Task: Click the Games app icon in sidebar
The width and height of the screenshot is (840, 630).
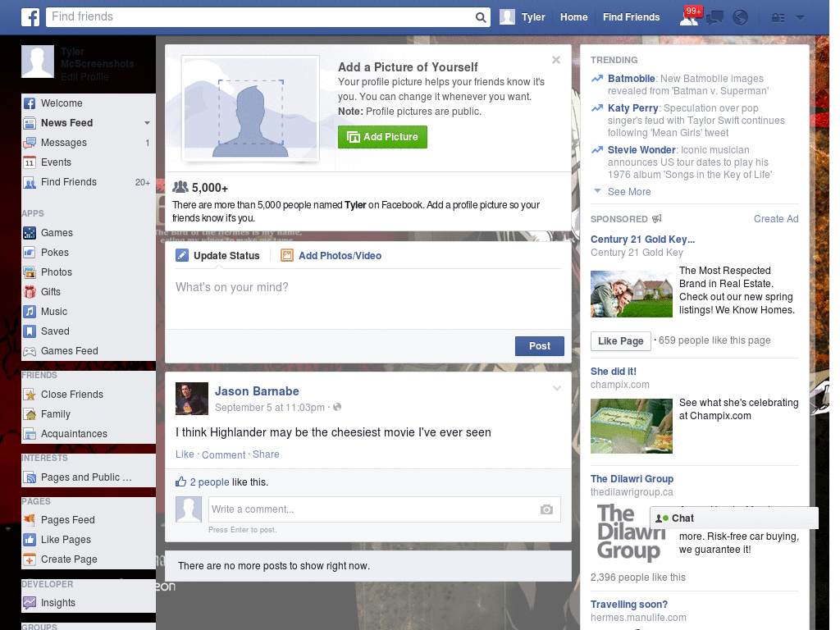Action: [x=30, y=233]
